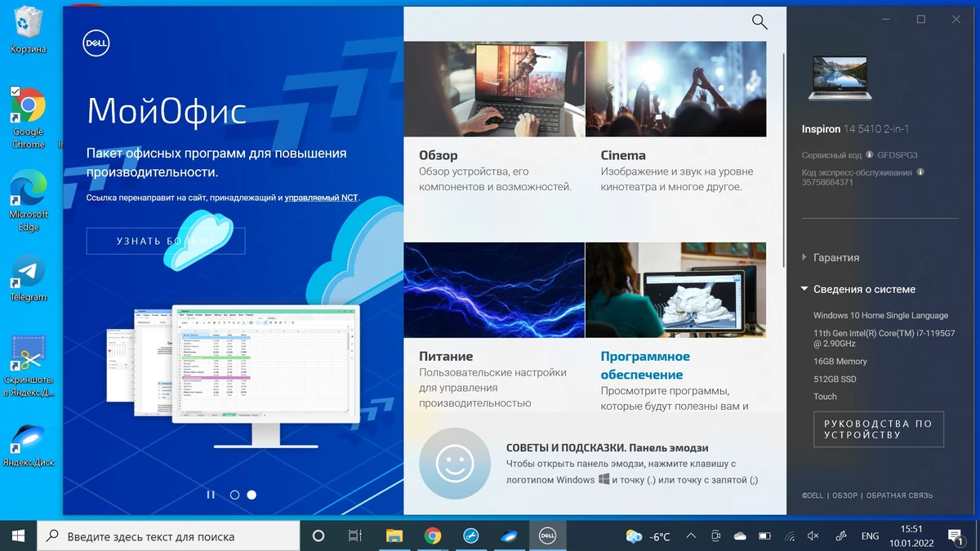
Task: Click the Обзор laptop thumbnail image
Action: (494, 89)
